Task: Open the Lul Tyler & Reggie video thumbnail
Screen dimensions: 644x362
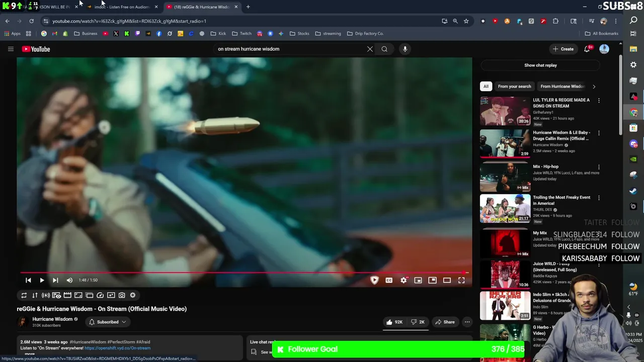Action: click(505, 111)
